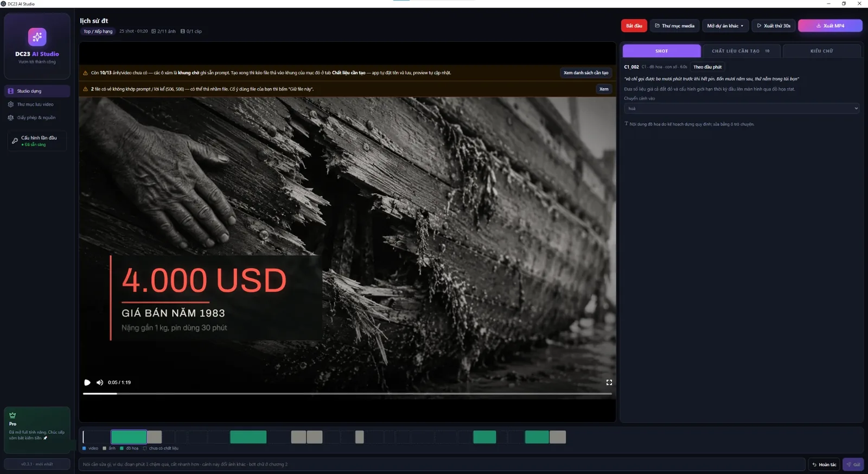Click the red Bắt đầu button
Image resolution: width=868 pixels, height=474 pixels.
(634, 26)
